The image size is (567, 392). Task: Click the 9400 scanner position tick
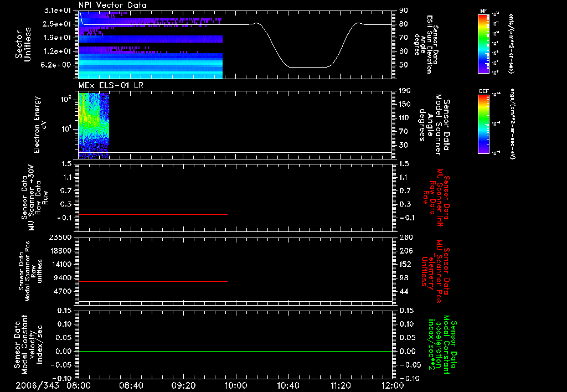(x=62, y=278)
